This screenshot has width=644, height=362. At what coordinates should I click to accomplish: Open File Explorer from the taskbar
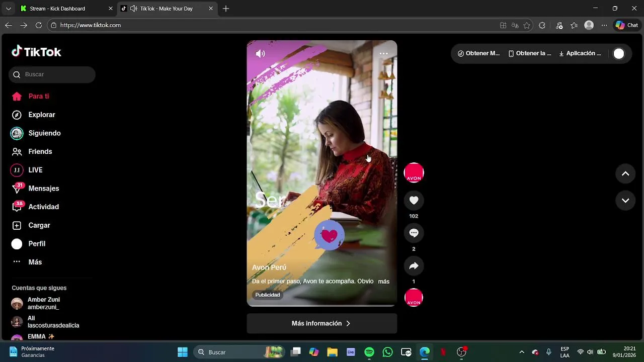coord(333,352)
